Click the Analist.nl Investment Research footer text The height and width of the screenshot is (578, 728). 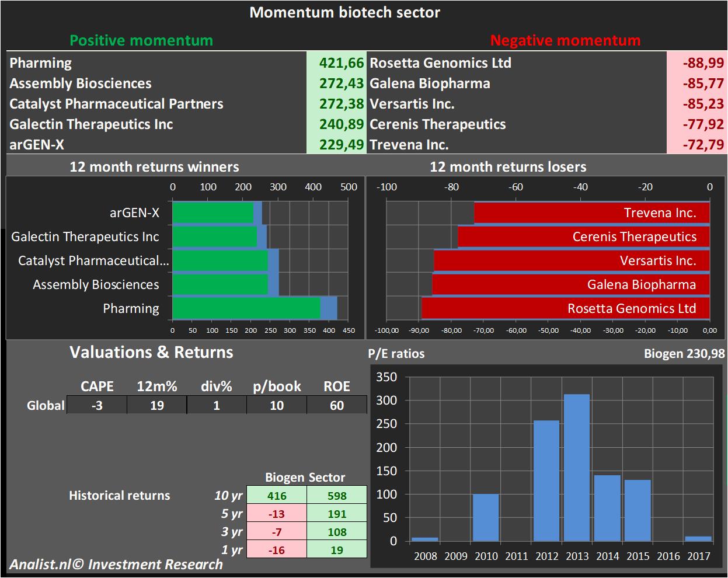click(x=116, y=565)
